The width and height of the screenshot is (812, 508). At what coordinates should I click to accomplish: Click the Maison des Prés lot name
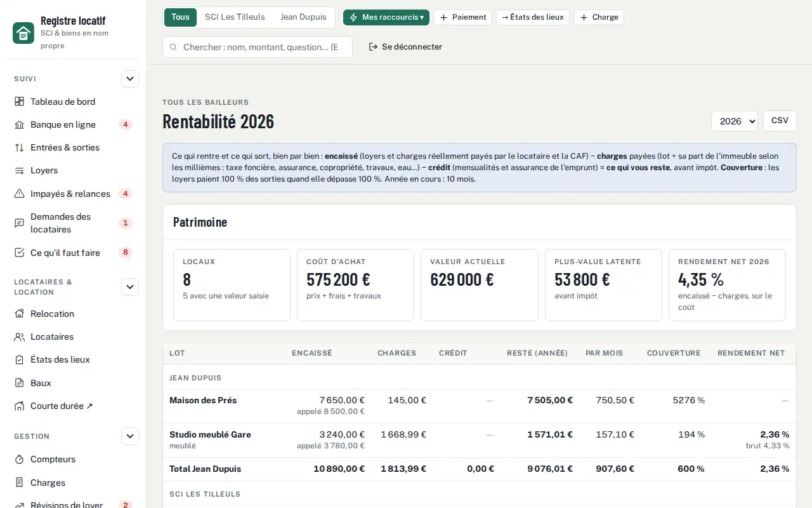tap(203, 400)
